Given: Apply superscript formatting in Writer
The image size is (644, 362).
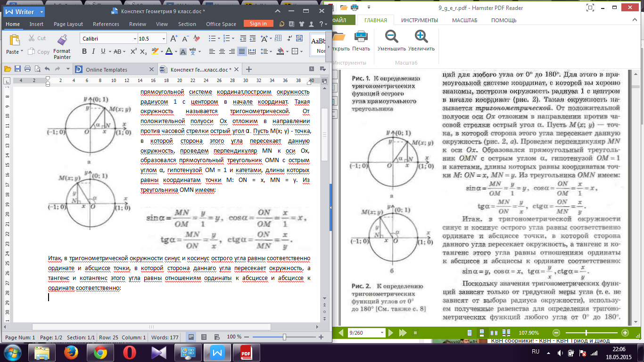Looking at the screenshot, I should click(x=133, y=51).
